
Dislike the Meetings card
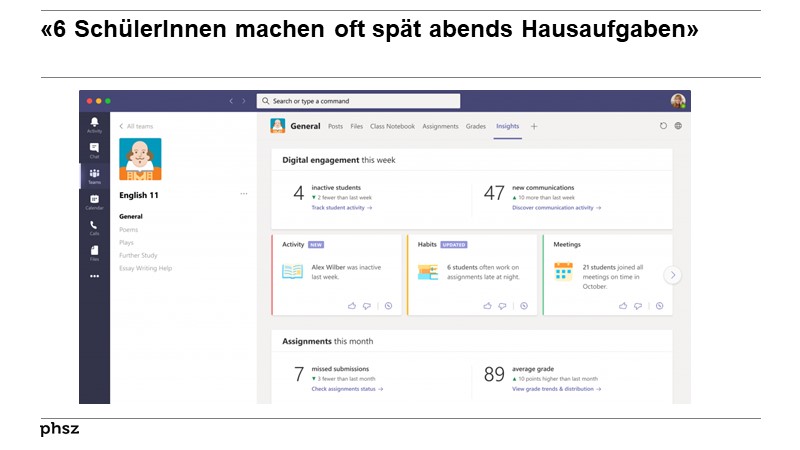pyautogui.click(x=638, y=306)
